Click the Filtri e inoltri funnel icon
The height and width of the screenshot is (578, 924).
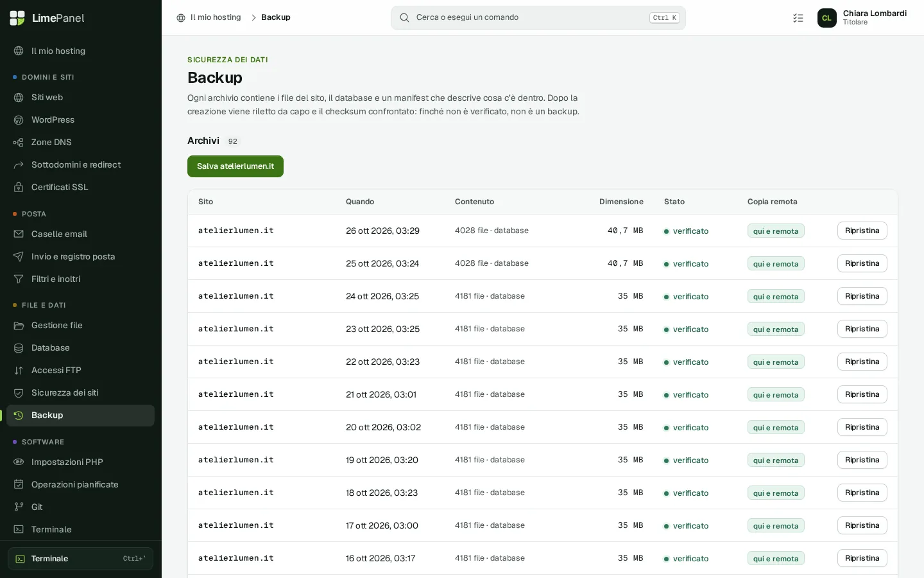19,279
